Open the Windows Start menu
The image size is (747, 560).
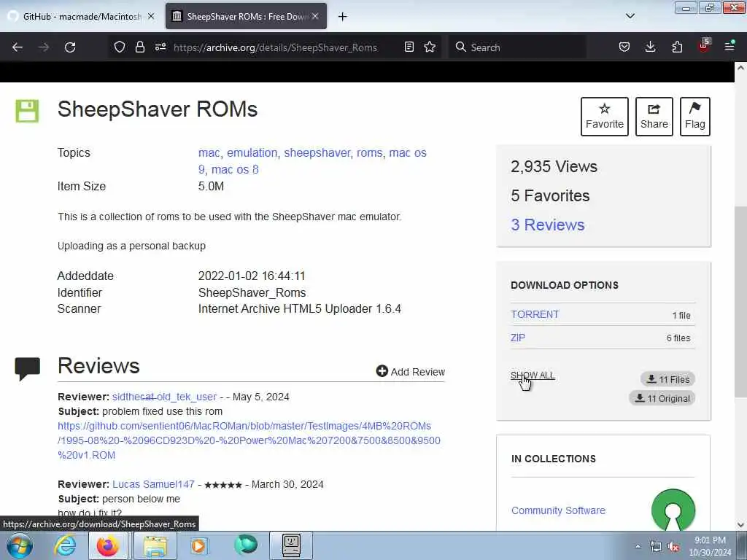click(20, 545)
